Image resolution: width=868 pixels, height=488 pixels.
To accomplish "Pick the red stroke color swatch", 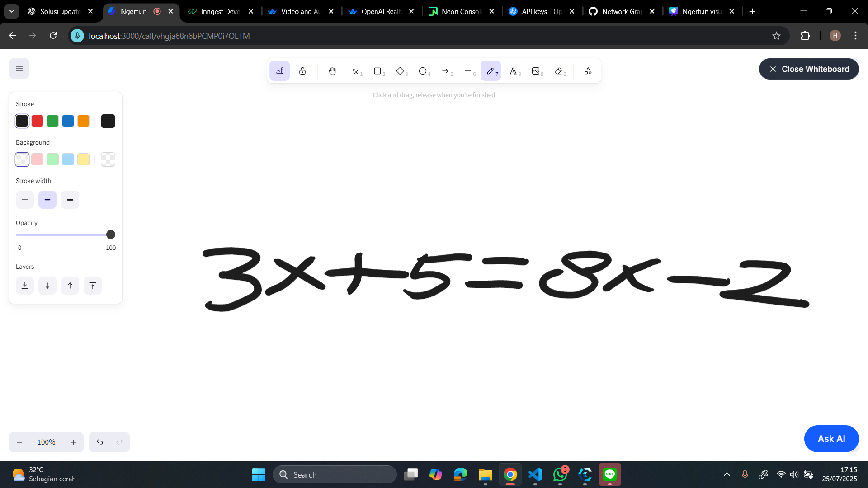I will [38, 121].
